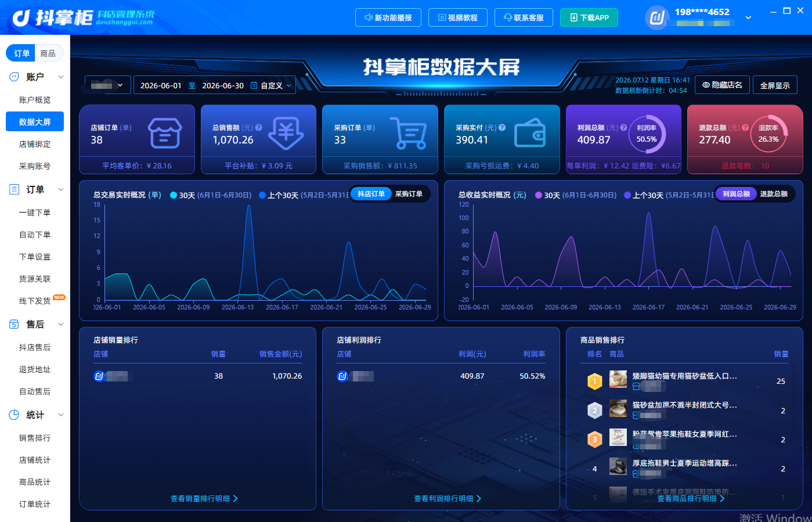Click the 下载APP button
This screenshot has height=522, width=812.
(x=589, y=17)
